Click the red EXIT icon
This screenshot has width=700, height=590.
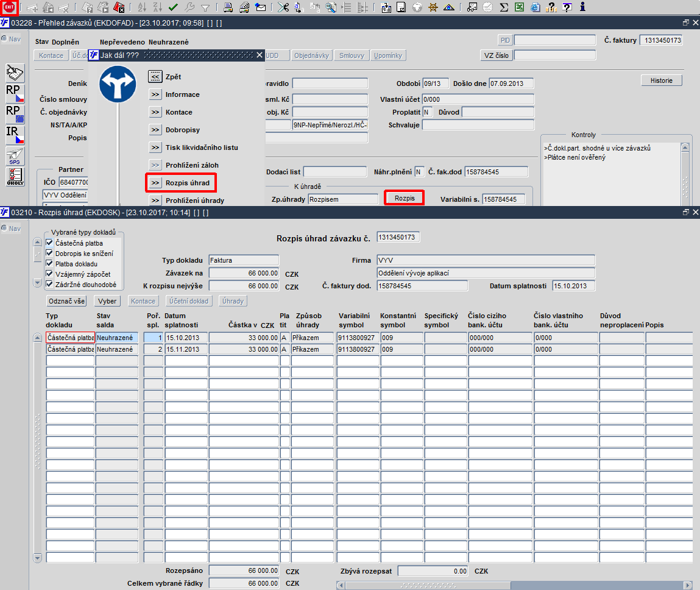tap(9, 7)
